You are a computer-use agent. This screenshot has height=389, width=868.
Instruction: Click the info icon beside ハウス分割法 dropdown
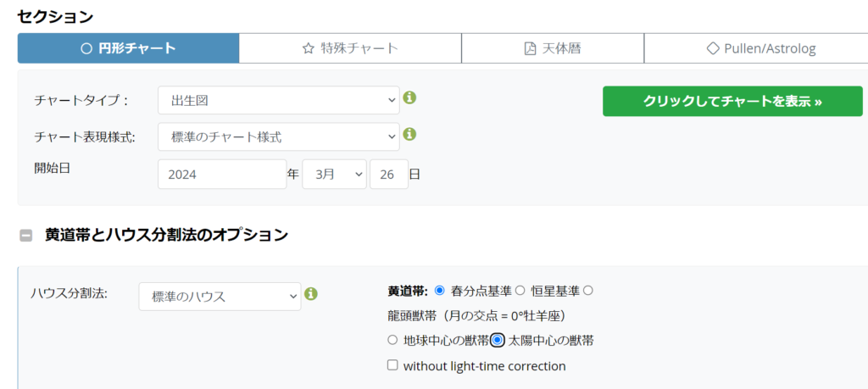tap(311, 294)
